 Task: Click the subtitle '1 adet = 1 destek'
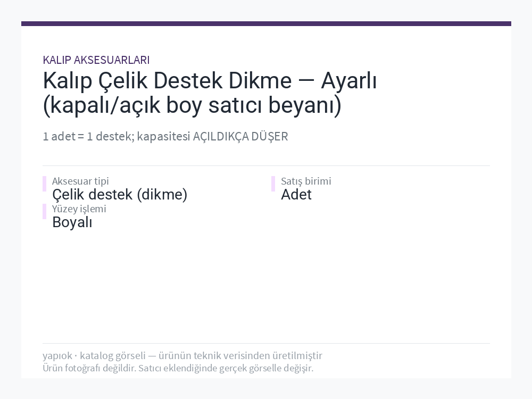88,136
